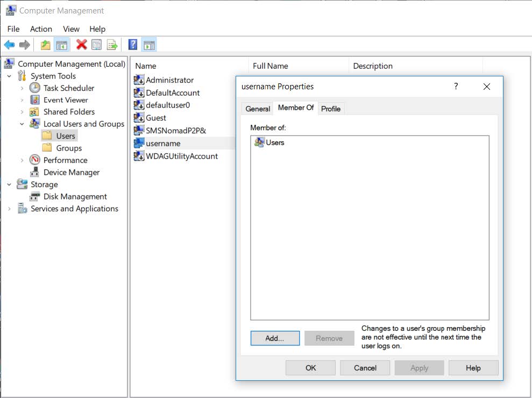Toggle the Show/Hide Action Pane icon
Image resolution: width=532 pixels, height=398 pixels.
pos(149,44)
